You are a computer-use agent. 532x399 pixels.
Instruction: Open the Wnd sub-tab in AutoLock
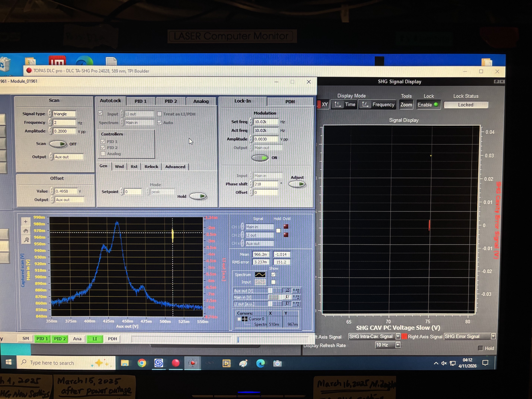pos(119,166)
